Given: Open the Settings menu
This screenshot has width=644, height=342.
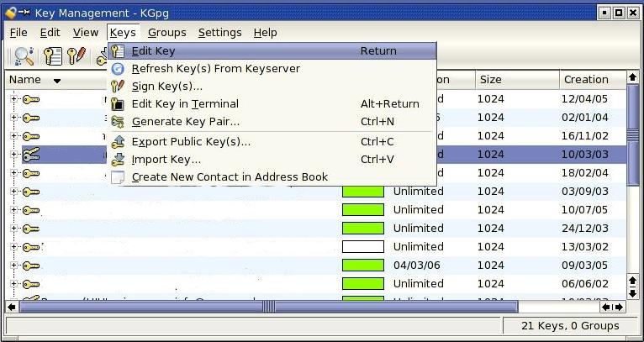Looking at the screenshot, I should (x=219, y=33).
